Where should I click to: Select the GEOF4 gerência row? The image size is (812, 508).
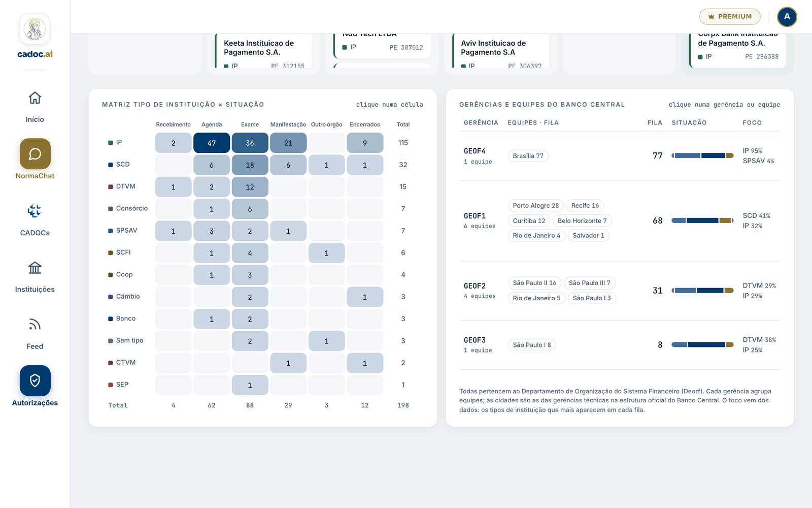[620, 156]
